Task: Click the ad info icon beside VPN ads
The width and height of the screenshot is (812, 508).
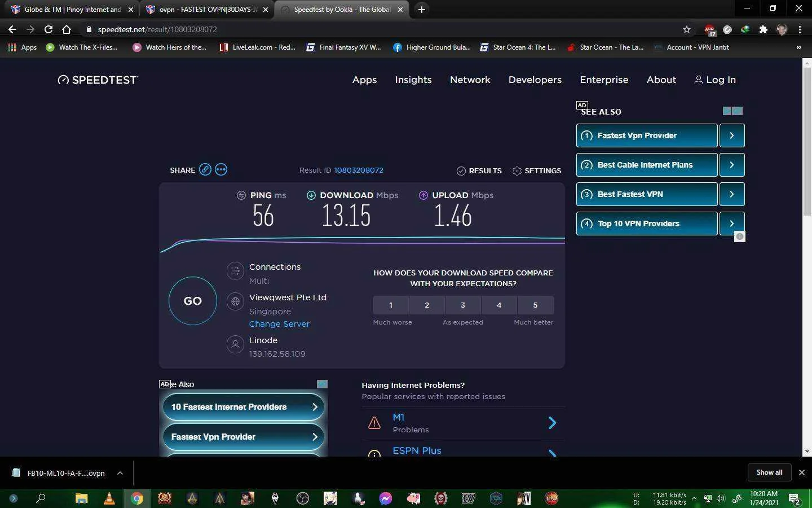Action: tap(740, 237)
